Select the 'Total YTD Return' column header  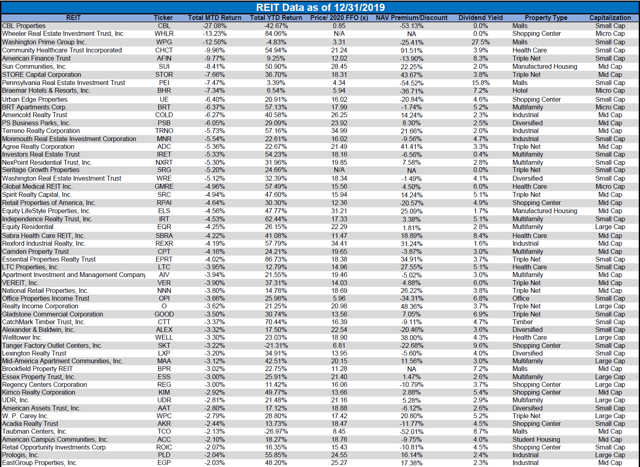276,18
